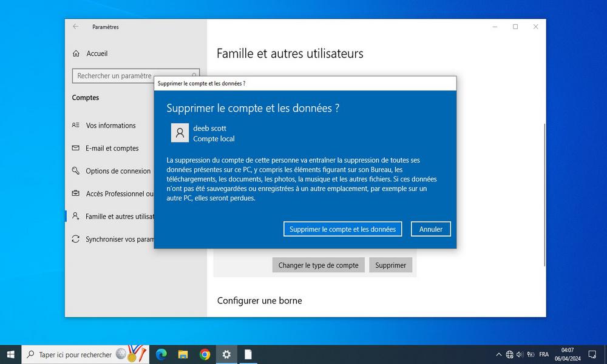Click the Vos informations person icon
This screenshot has height=364, width=607.
point(77,126)
